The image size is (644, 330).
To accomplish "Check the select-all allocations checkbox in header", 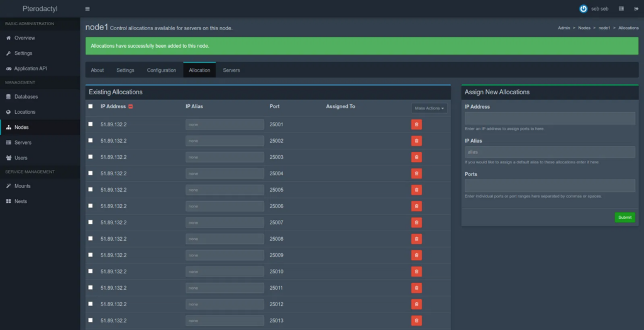I will [x=91, y=106].
